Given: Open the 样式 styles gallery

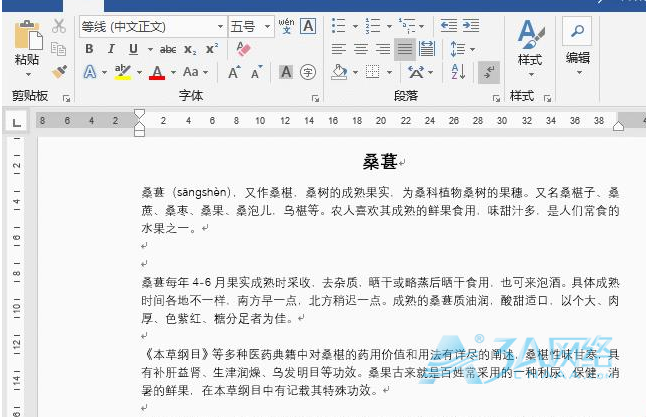Looking at the screenshot, I should [x=529, y=45].
